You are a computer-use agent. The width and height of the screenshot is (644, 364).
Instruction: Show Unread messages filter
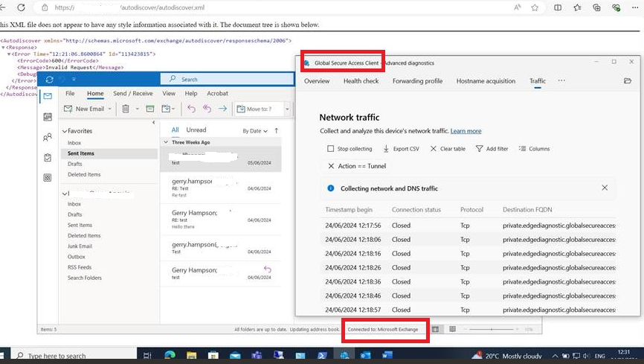196,130
